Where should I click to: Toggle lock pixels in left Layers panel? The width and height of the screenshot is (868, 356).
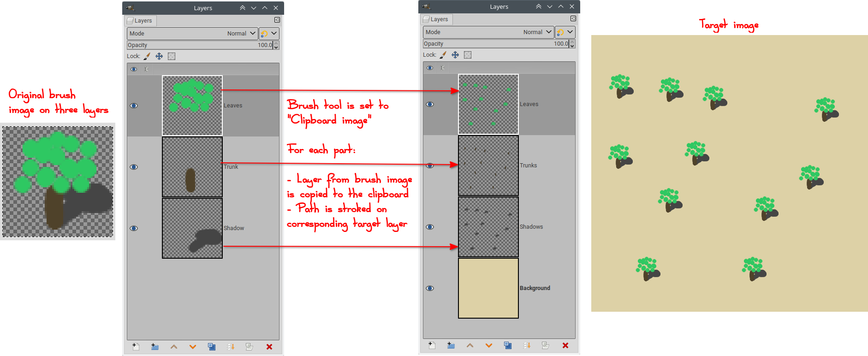coord(147,56)
